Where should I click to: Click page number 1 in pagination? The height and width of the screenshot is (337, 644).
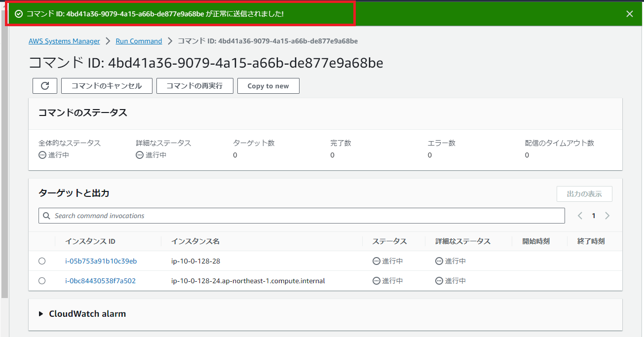click(x=594, y=216)
